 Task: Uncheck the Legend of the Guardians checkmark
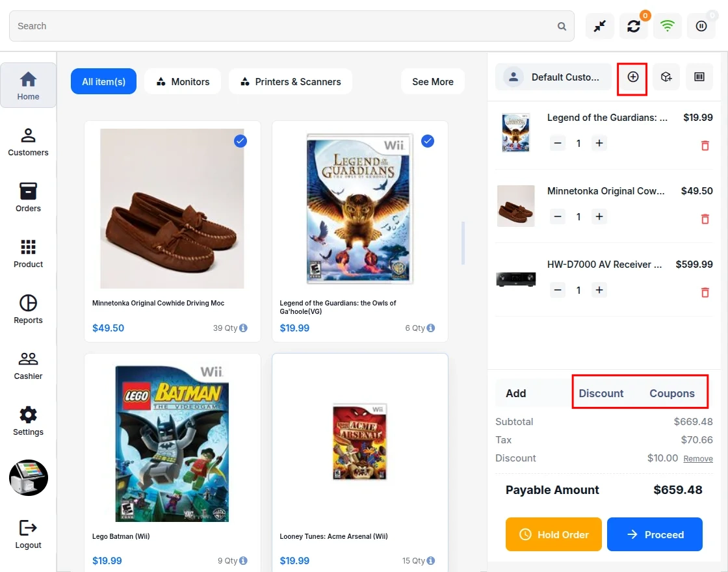tap(428, 141)
